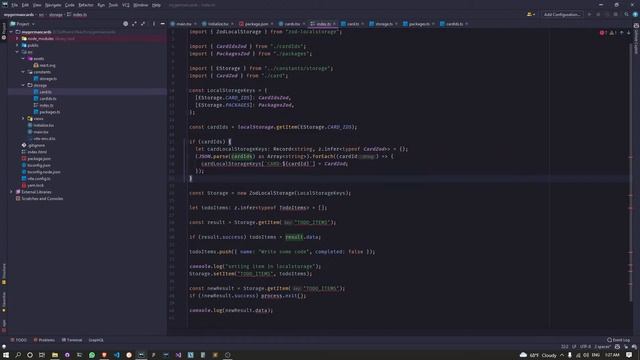Select Scratches and Consoles node
The width and height of the screenshot is (640, 360).
39,198
